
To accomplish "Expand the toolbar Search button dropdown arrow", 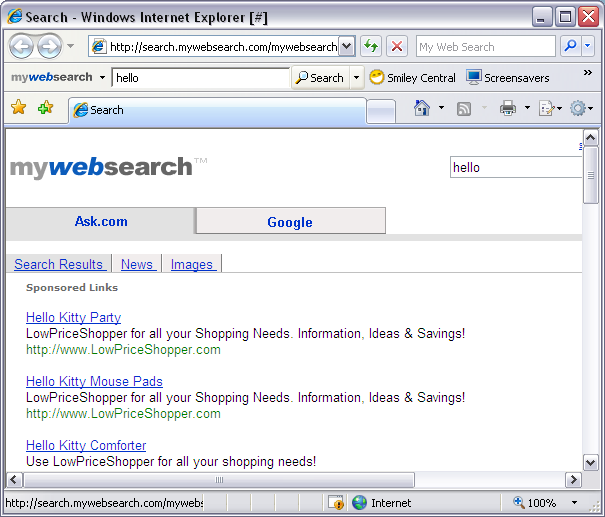I will 357,78.
